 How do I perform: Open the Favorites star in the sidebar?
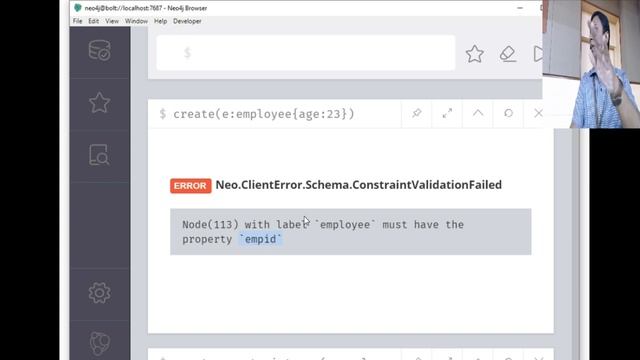100,102
